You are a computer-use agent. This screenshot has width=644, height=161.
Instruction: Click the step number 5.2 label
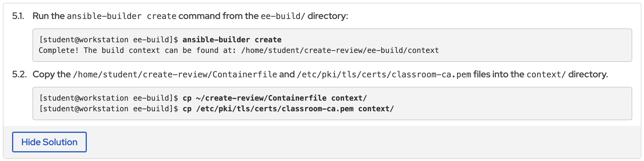(19, 74)
